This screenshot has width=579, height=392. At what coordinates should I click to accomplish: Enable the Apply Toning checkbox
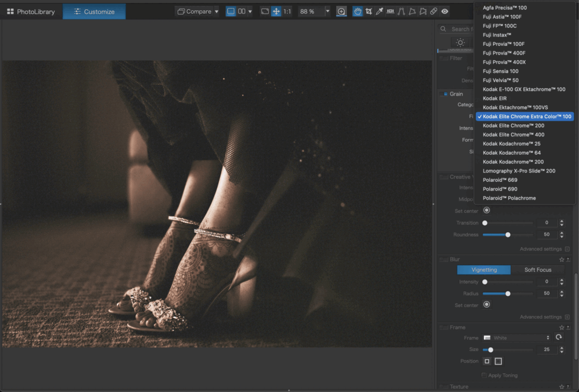coord(484,375)
